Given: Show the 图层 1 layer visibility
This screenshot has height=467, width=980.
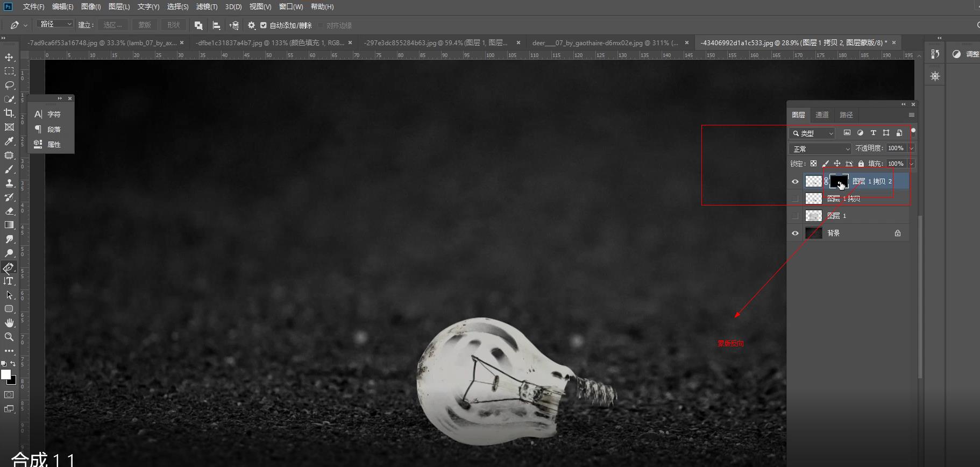Looking at the screenshot, I should tap(795, 216).
